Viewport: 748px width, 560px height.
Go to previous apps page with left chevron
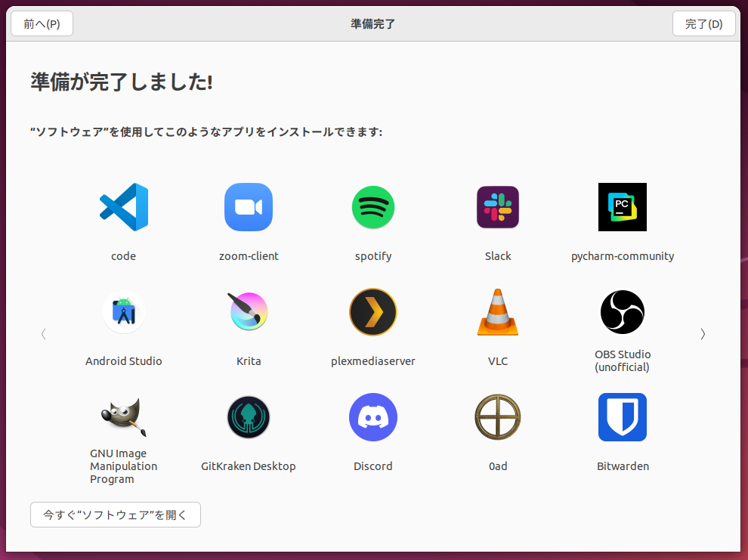(43, 334)
